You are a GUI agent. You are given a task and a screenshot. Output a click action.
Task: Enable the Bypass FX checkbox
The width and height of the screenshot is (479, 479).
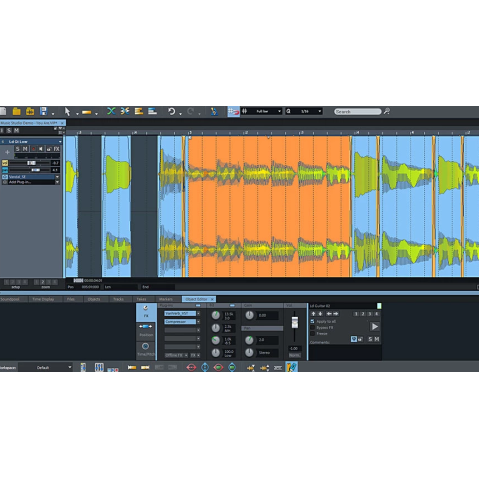pos(312,328)
